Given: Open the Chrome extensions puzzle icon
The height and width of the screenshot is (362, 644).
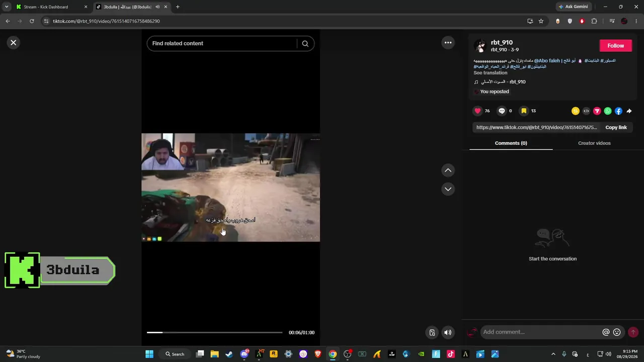Looking at the screenshot, I should click(x=594, y=21).
